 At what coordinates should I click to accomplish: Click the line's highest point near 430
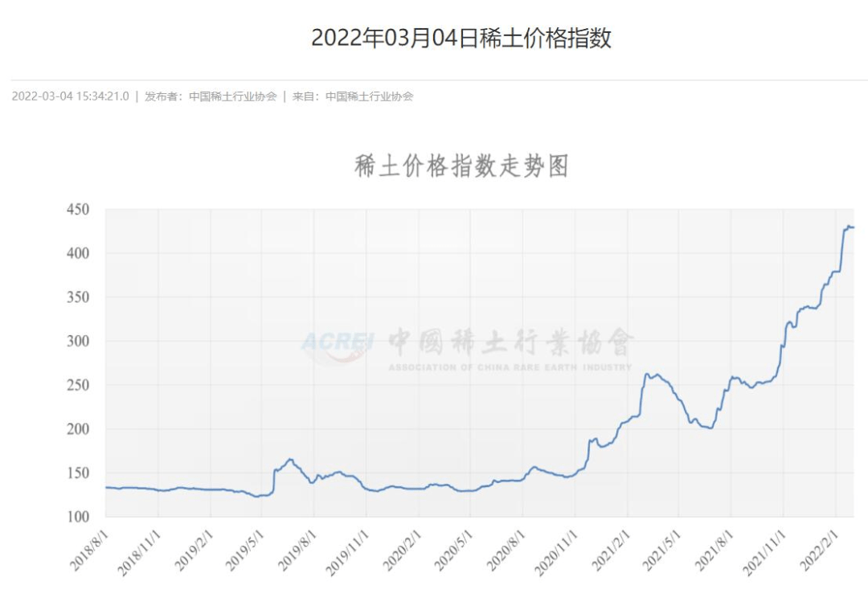pos(849,227)
